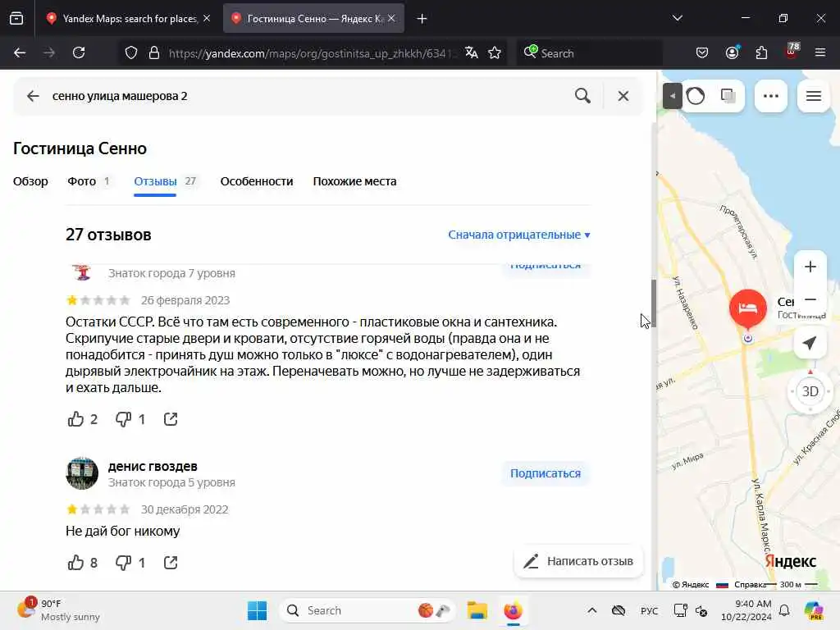Click the taskbar Search box

[368, 610]
